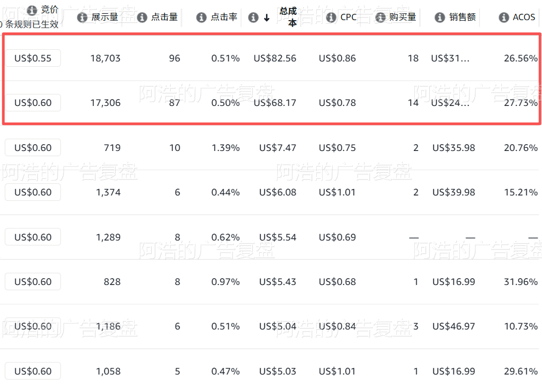542x392 pixels.
Task: Click the info icon next to CPC
Action: (x=331, y=17)
